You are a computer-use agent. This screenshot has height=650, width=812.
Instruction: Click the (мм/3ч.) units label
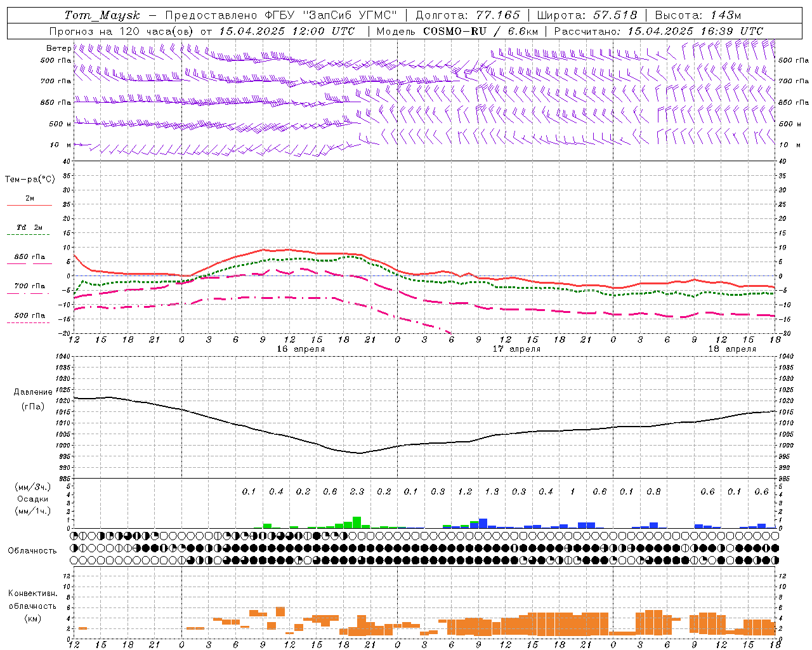33,487
